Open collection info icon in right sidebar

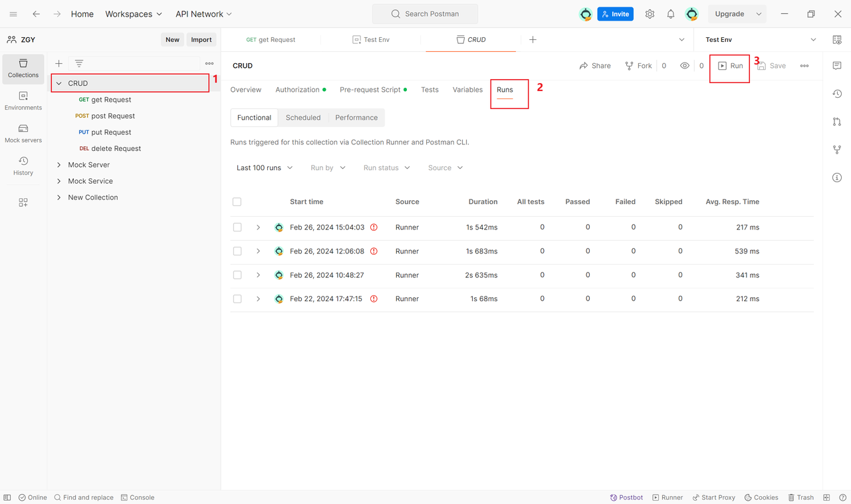tap(837, 178)
